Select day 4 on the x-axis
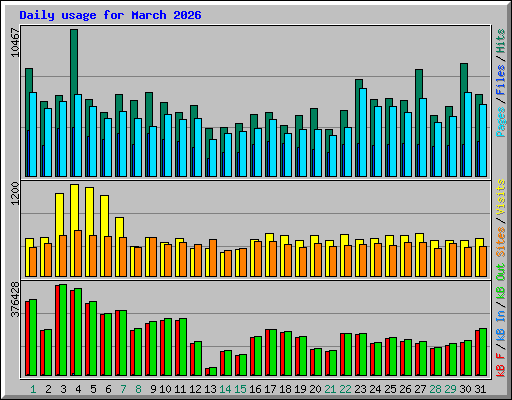 78,389
